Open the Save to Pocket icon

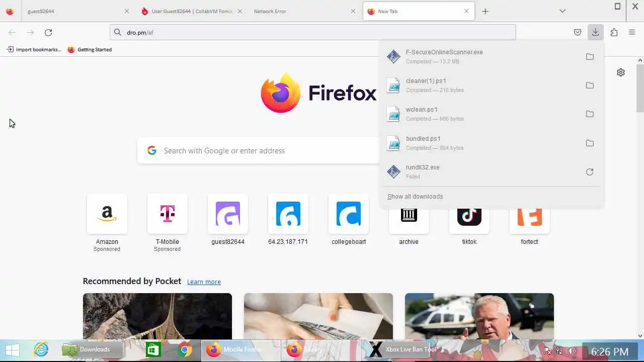tap(578, 33)
